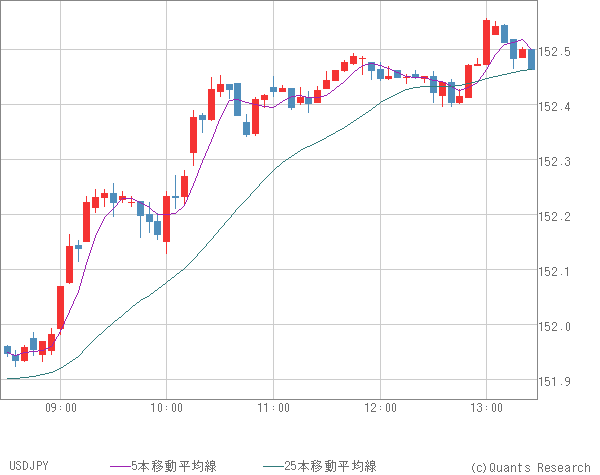
Task: Click the 152.1 price axis label
Action: pyautogui.click(x=560, y=271)
